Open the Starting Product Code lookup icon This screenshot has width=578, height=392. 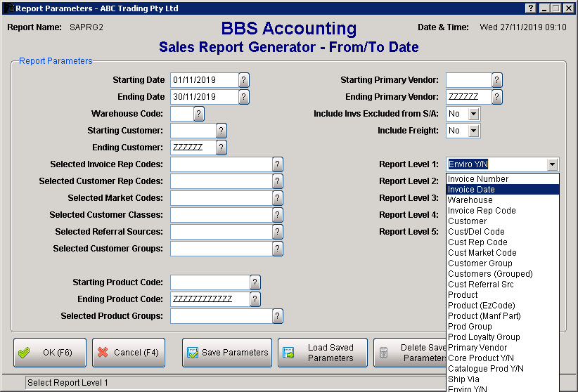(255, 282)
